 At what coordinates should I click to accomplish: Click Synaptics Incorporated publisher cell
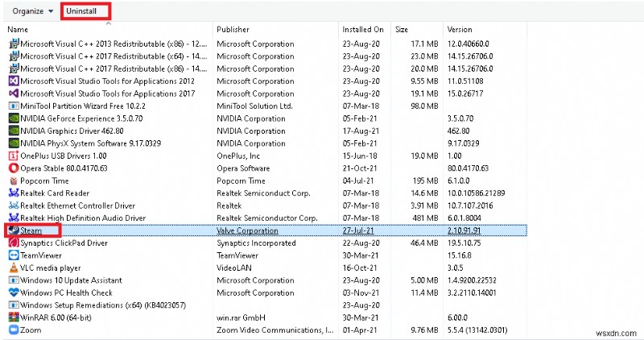coord(256,243)
